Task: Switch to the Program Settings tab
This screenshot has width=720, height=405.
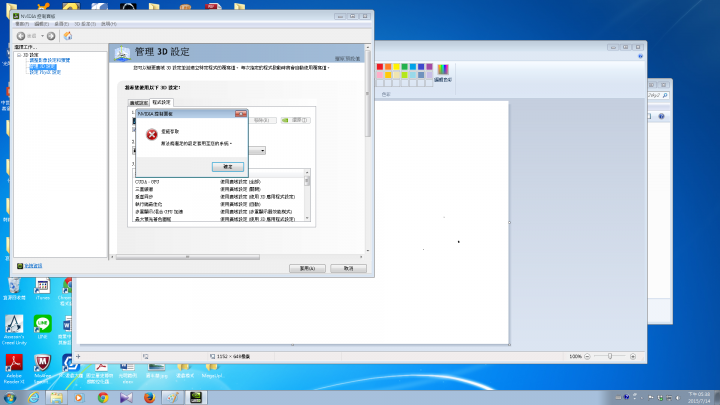Action: tap(161, 102)
